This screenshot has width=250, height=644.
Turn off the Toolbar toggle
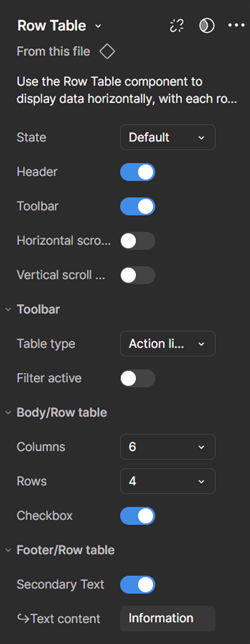point(138,207)
